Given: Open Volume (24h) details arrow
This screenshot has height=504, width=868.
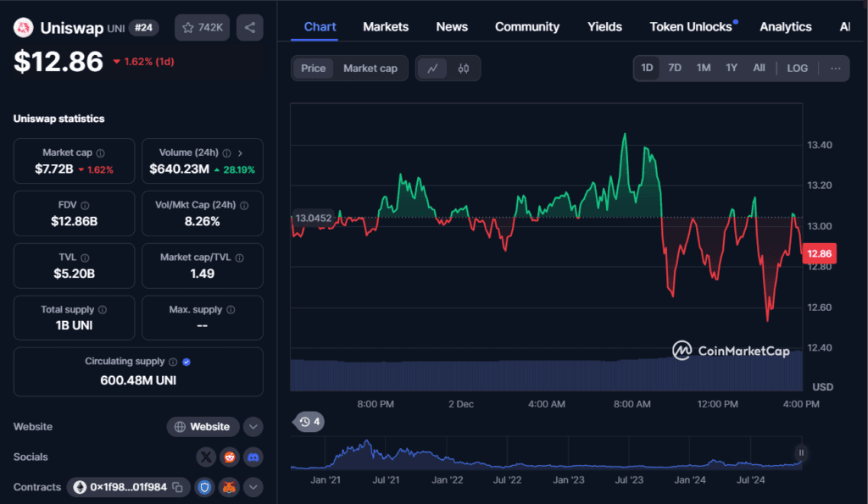Looking at the screenshot, I should (240, 153).
